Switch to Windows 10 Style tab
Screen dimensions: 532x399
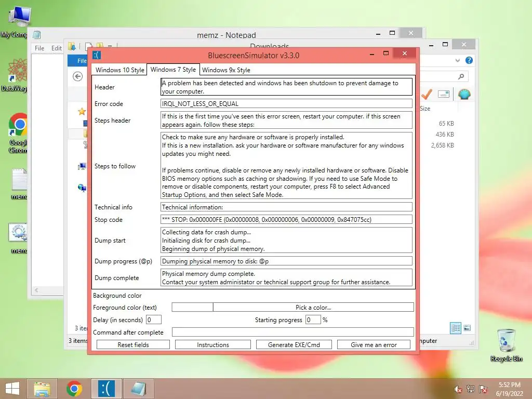tap(119, 70)
